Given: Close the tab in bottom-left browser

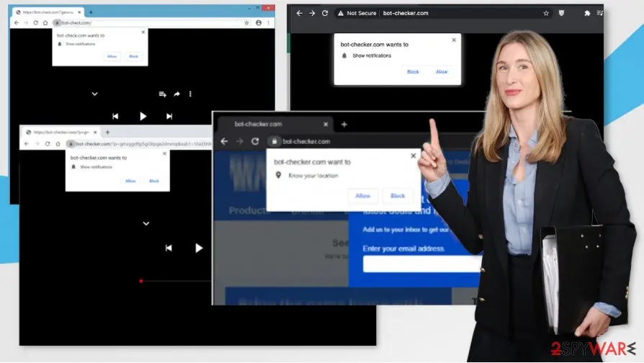Looking at the screenshot, I should click(x=95, y=133).
